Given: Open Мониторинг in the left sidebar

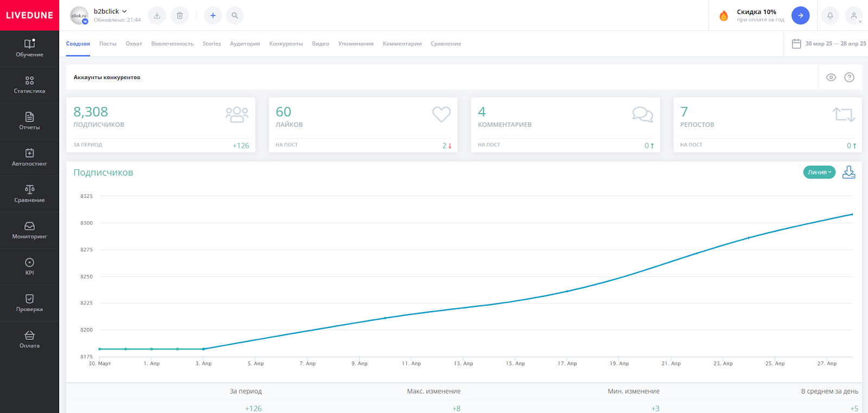Looking at the screenshot, I should pos(29,230).
